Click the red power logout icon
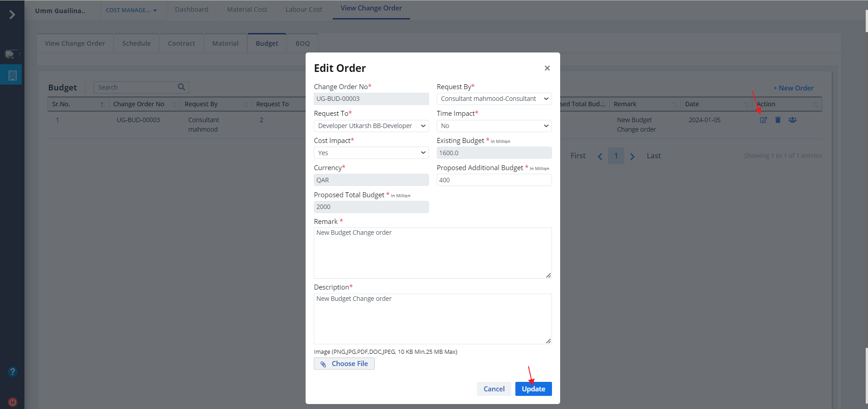 (13, 402)
